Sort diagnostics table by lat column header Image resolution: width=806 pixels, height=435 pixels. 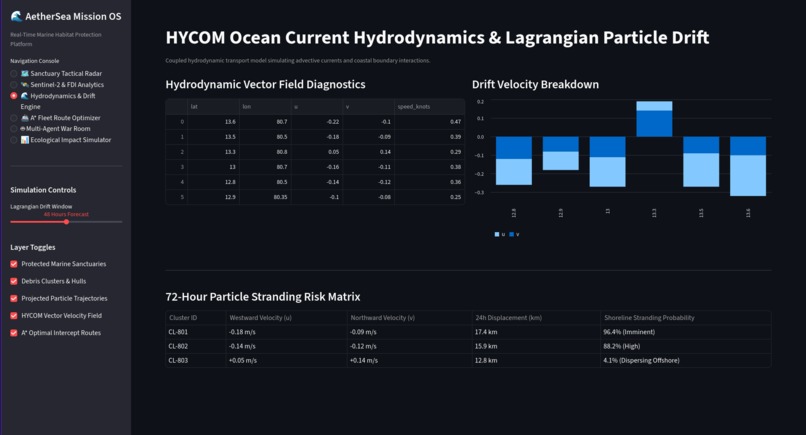(x=213, y=106)
